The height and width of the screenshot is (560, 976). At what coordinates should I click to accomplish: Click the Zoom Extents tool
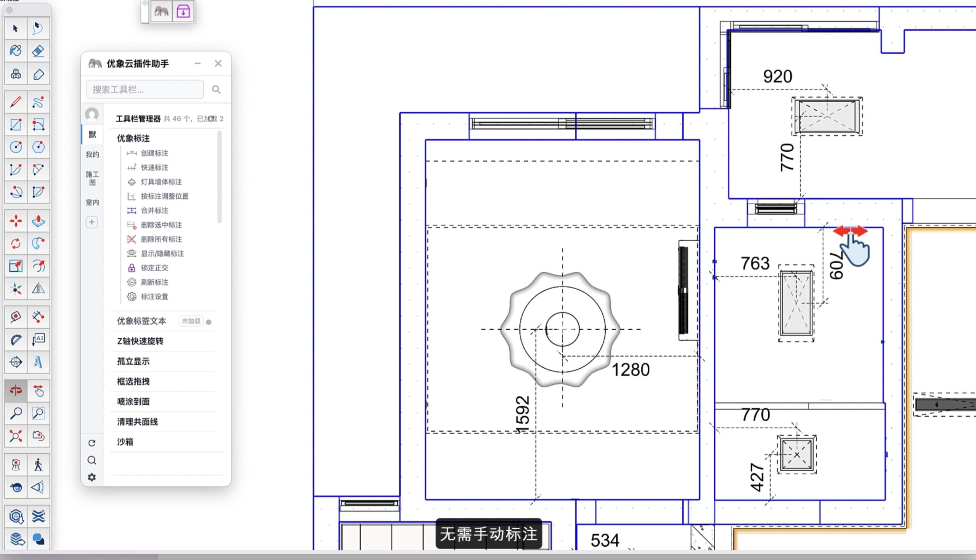point(16,436)
